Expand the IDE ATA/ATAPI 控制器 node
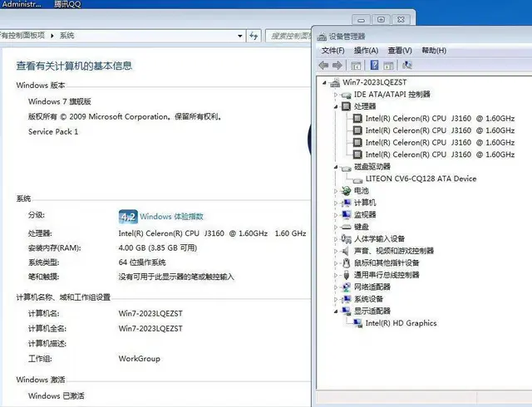 tap(336, 95)
